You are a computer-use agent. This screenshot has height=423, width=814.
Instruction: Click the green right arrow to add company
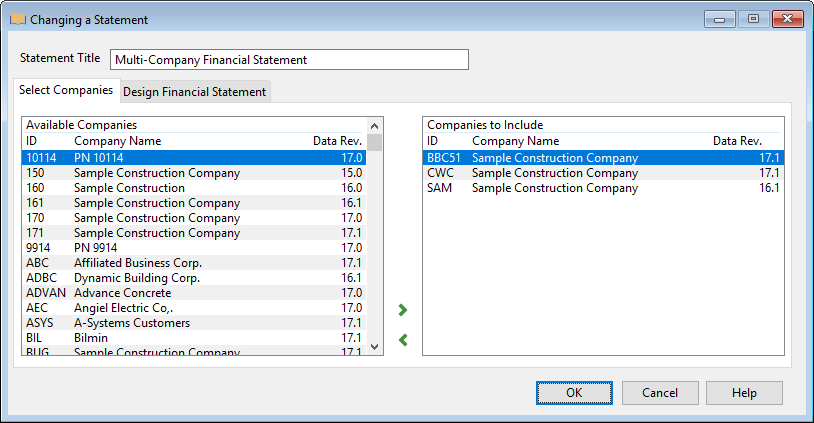(403, 310)
